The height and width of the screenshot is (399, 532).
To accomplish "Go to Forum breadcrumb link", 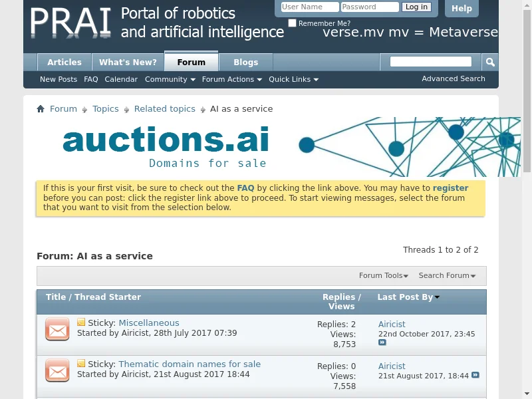I will [x=63, y=109].
